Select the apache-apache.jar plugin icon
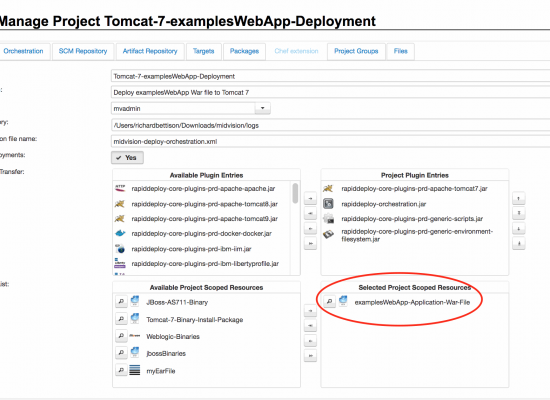This screenshot has height=400, width=550. coord(120,188)
